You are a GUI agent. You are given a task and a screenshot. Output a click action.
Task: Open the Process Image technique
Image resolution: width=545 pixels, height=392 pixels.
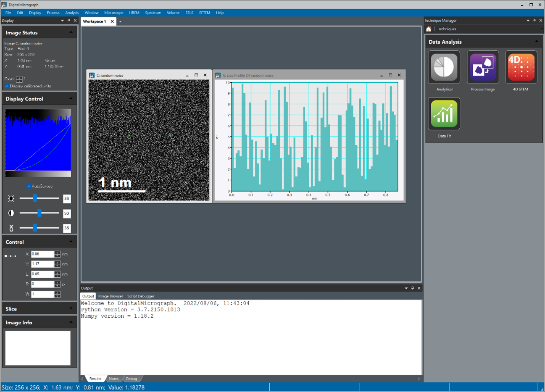[x=482, y=67]
